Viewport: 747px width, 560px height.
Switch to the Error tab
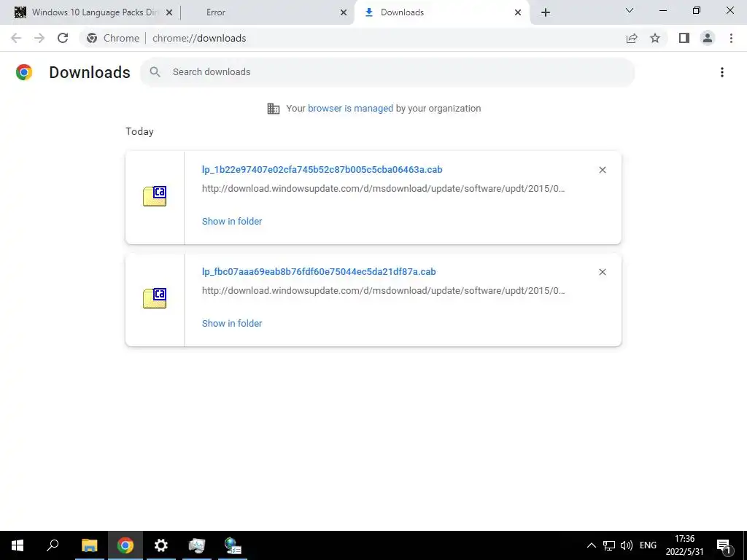(x=267, y=12)
